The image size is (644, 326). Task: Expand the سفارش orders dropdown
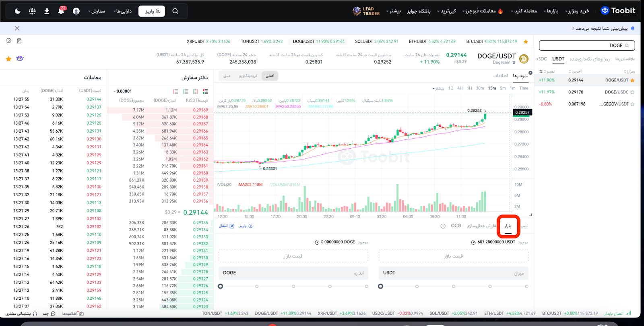tap(97, 11)
